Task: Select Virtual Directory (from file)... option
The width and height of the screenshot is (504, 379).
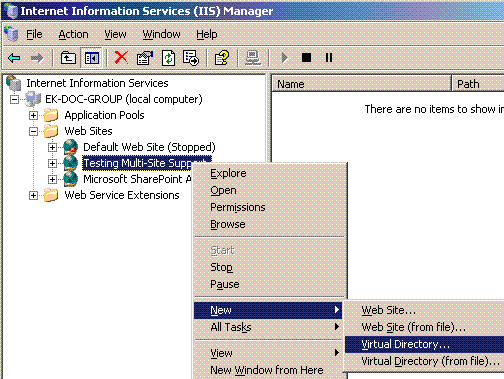Action: [x=424, y=361]
